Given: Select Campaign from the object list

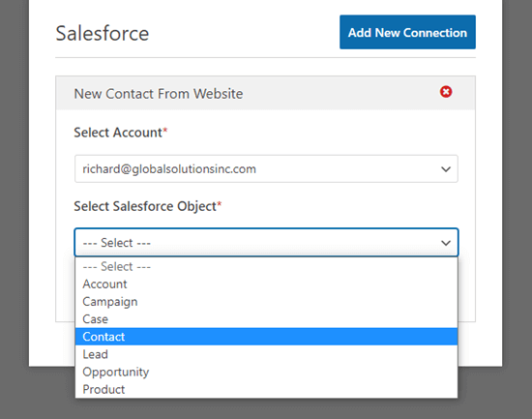Looking at the screenshot, I should click(x=266, y=302).
